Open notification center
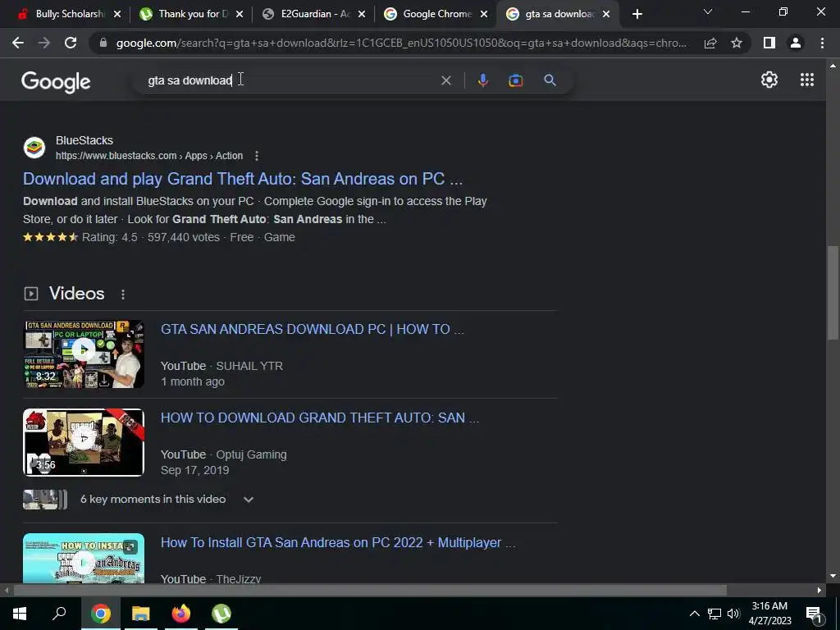 pos(815,614)
